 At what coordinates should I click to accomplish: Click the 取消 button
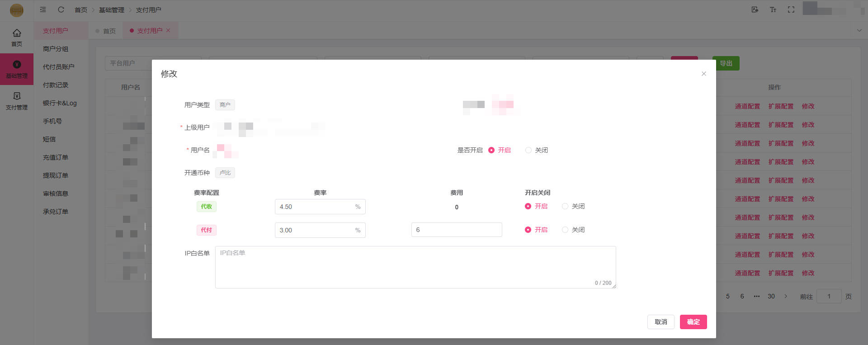coord(660,322)
